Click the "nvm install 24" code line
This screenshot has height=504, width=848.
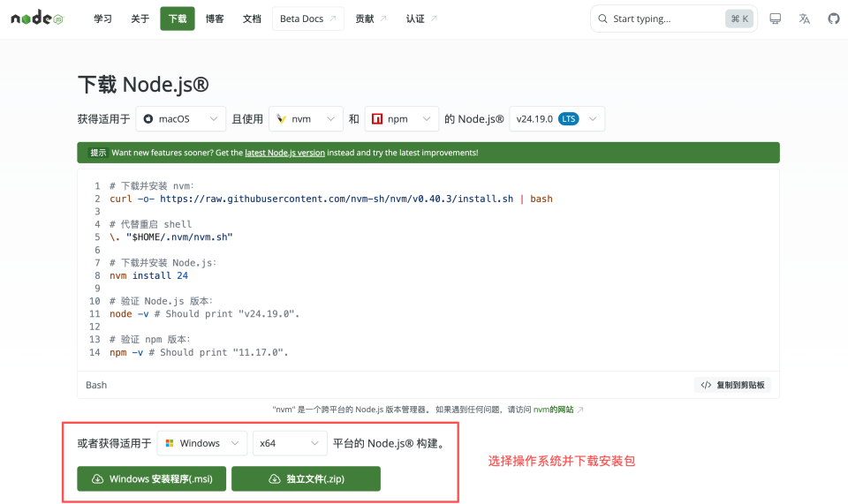coord(148,275)
